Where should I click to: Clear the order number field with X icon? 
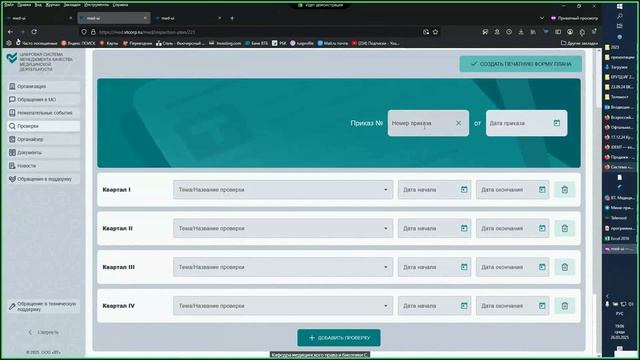pyautogui.click(x=458, y=123)
